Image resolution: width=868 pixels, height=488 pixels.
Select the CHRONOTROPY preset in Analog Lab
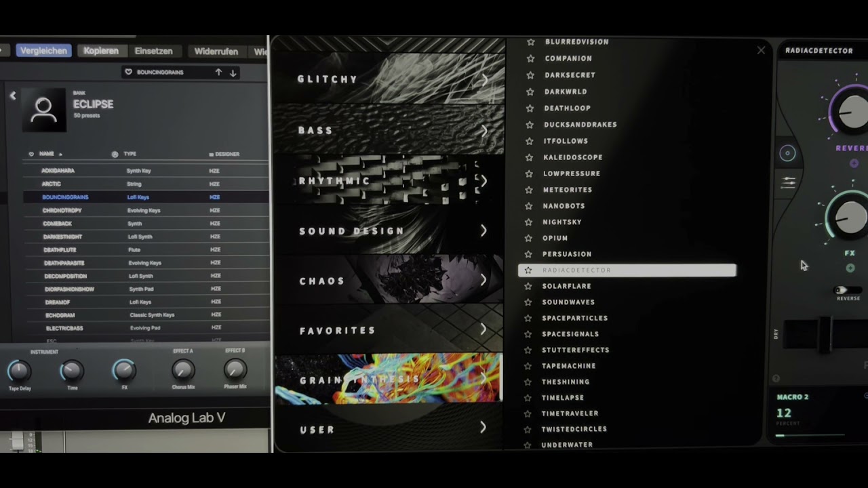[x=146, y=210]
